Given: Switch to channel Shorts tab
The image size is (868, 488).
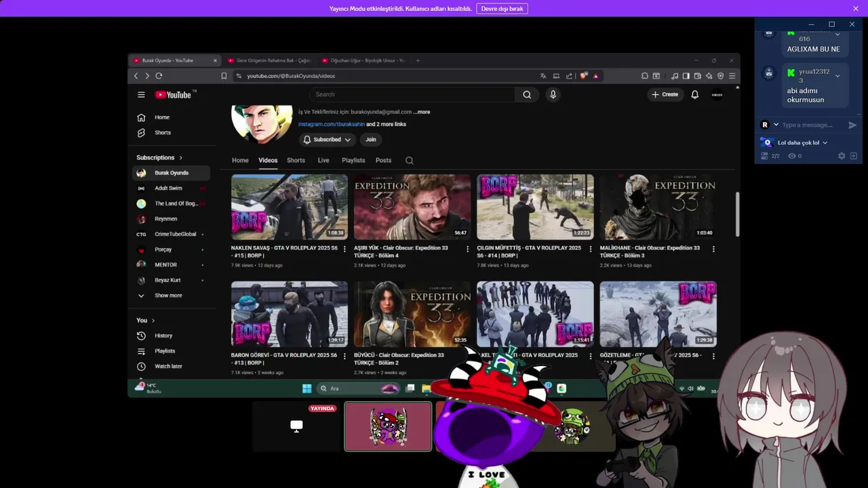Looking at the screenshot, I should click(296, 161).
